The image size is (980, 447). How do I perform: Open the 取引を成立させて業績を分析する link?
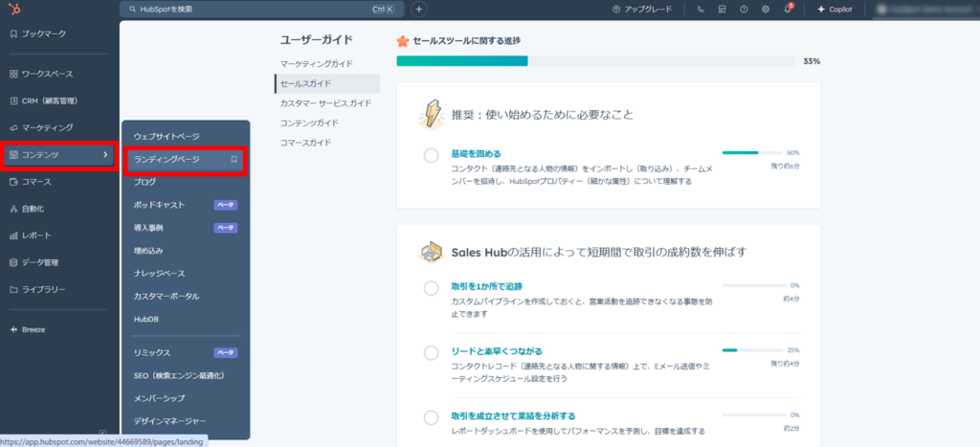(513, 416)
